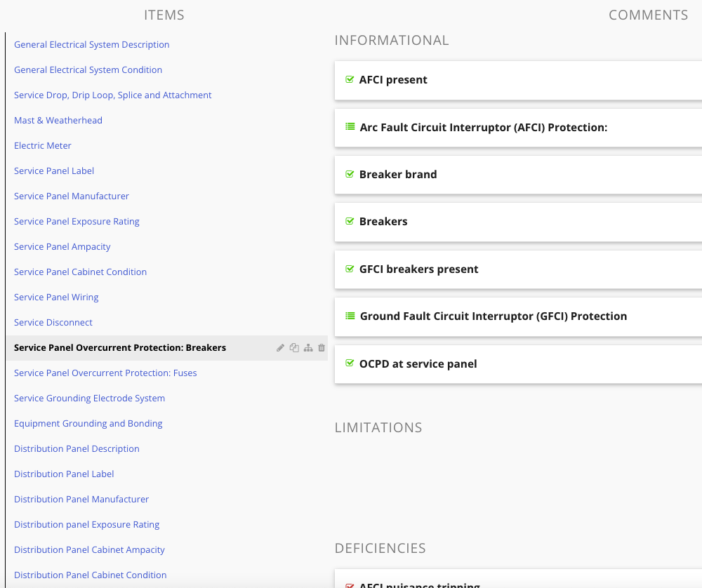Viewport: 702px width, 588px height.
Task: Click the copy icon on the Breakers item row
Action: (294, 348)
